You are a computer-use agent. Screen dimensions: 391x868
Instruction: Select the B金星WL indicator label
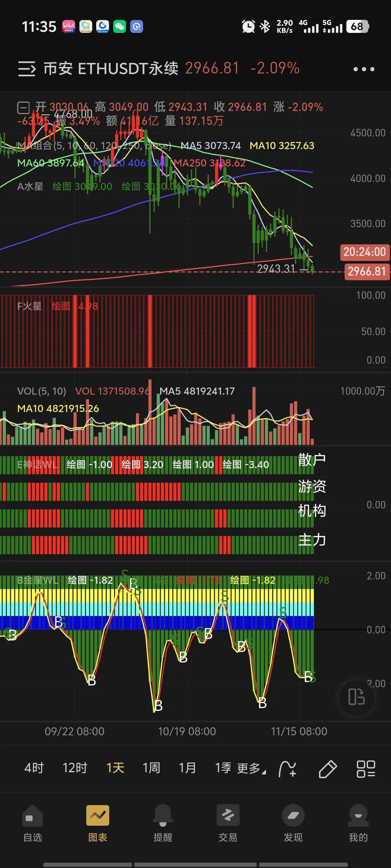38,580
